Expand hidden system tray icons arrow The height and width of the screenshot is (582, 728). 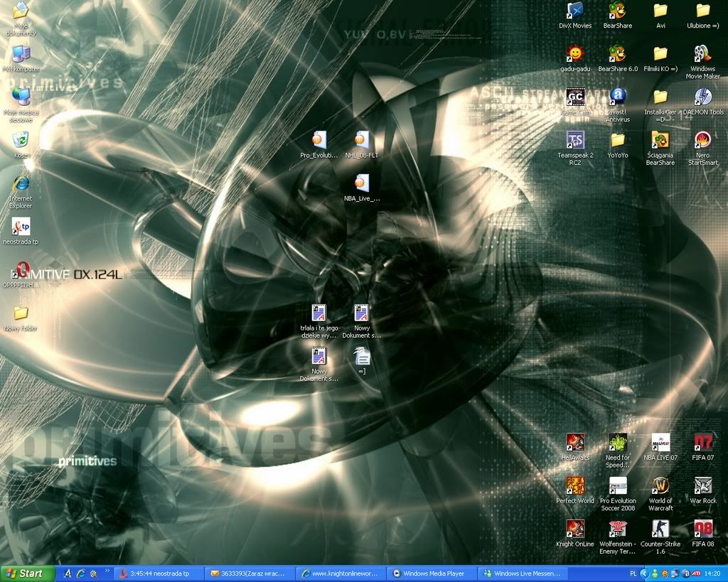click(x=644, y=573)
